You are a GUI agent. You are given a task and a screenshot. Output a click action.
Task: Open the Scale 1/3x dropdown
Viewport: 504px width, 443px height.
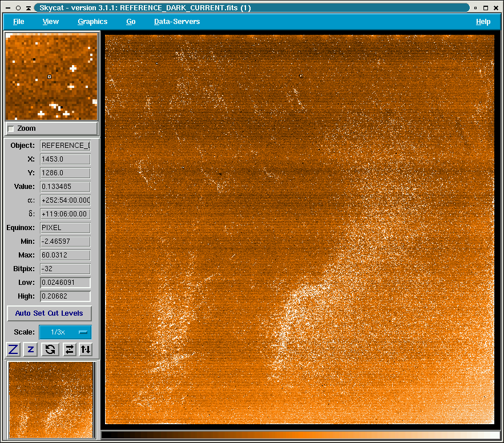(x=65, y=332)
